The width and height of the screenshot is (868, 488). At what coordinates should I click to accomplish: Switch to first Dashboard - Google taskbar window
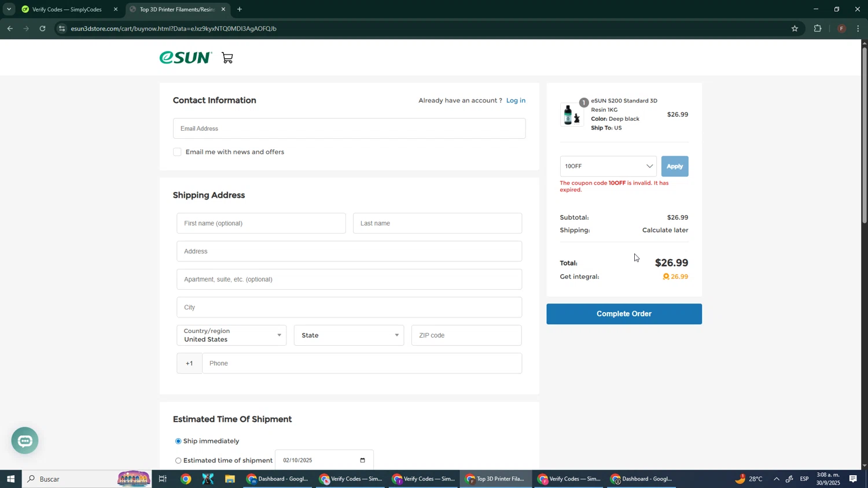pyautogui.click(x=278, y=479)
